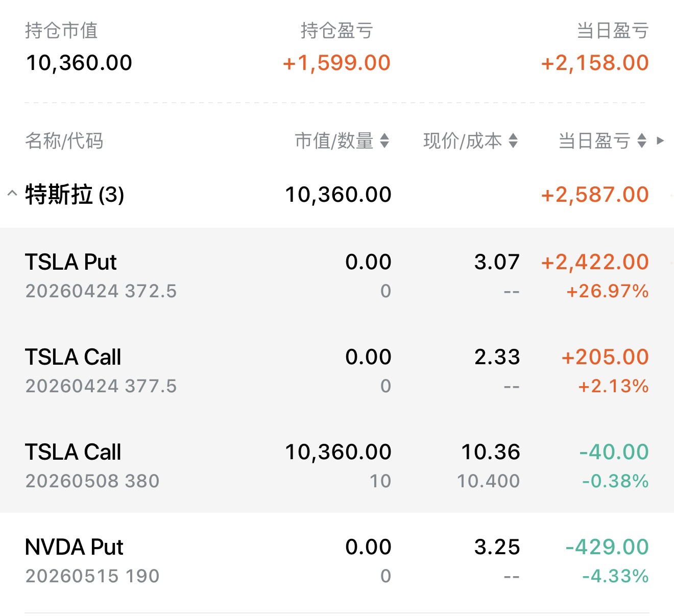The height and width of the screenshot is (616, 674).
Task: Open NVDA Put 20260515 190 position
Action: pos(337,560)
